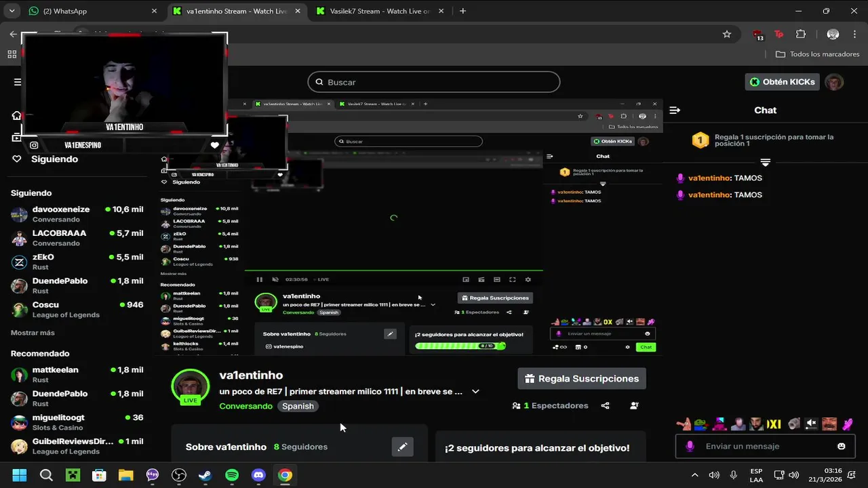Open GuibelReviewsDir... recommended channel

point(77,446)
